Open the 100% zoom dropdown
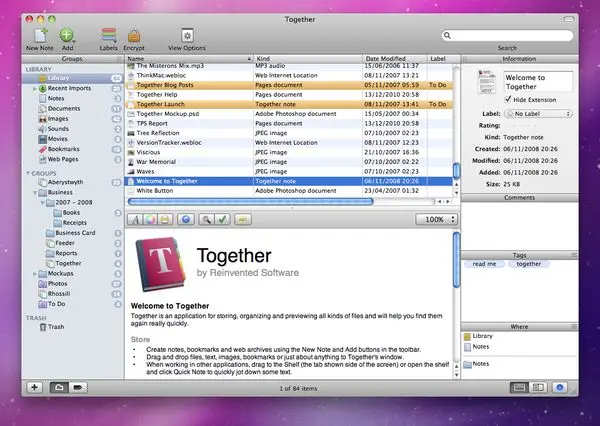The image size is (600, 426). click(x=437, y=219)
